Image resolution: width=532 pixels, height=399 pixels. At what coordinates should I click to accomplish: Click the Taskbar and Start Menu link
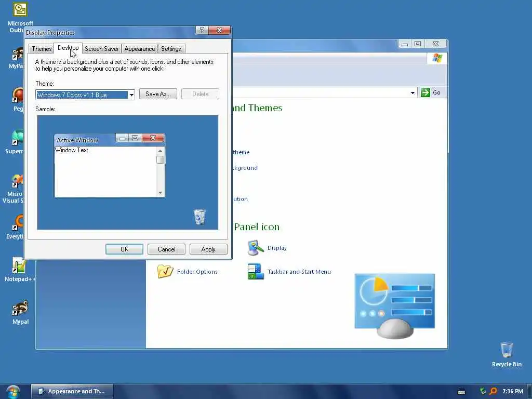[x=299, y=271]
